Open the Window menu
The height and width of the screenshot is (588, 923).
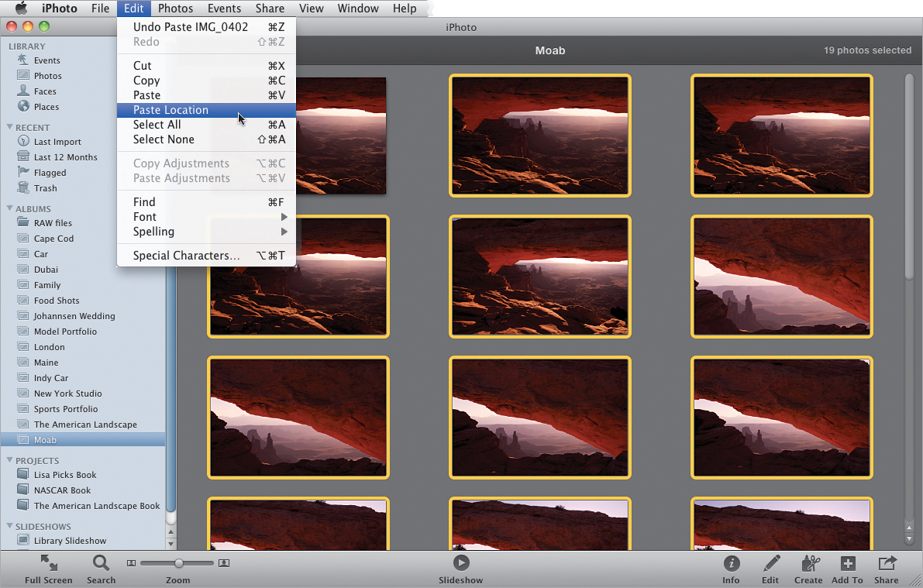click(x=358, y=9)
